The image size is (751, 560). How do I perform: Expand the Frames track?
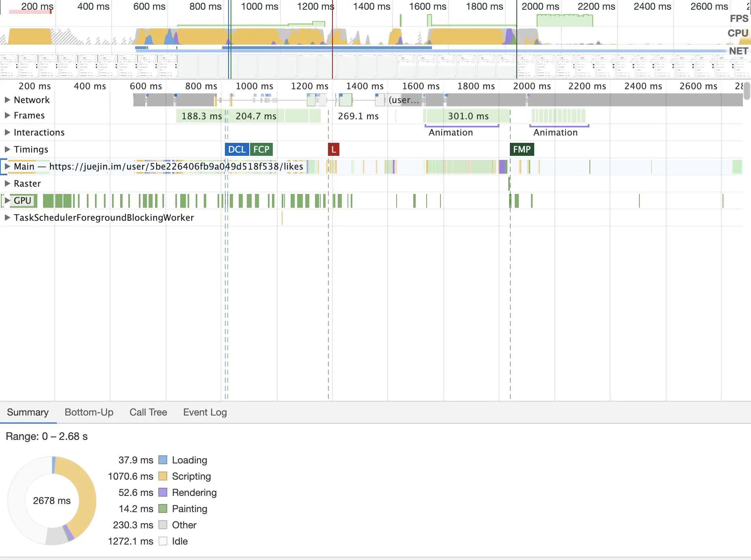tap(7, 115)
